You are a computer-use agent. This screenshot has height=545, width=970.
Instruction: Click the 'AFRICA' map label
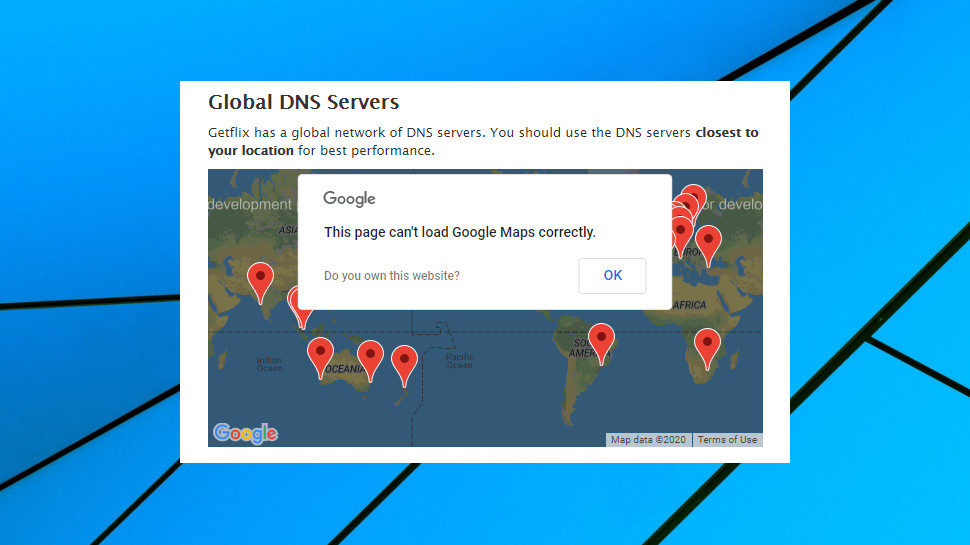click(690, 305)
